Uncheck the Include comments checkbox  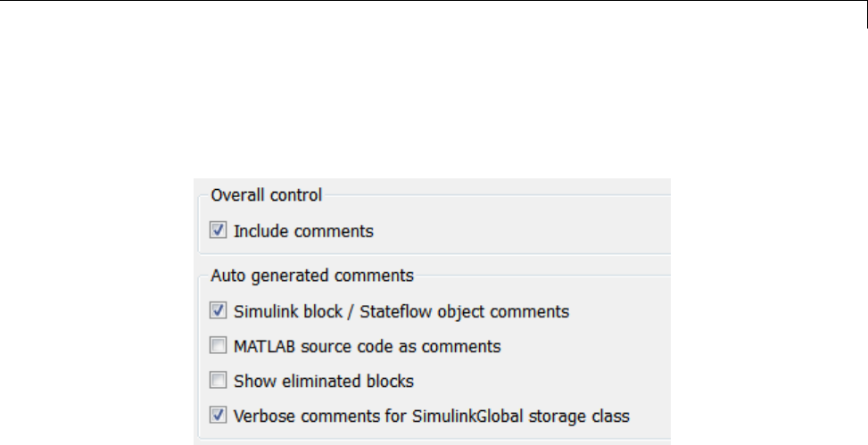(x=218, y=231)
